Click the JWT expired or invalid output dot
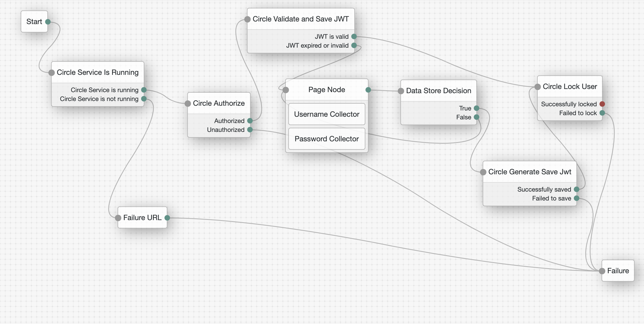The image size is (644, 324). click(x=354, y=45)
